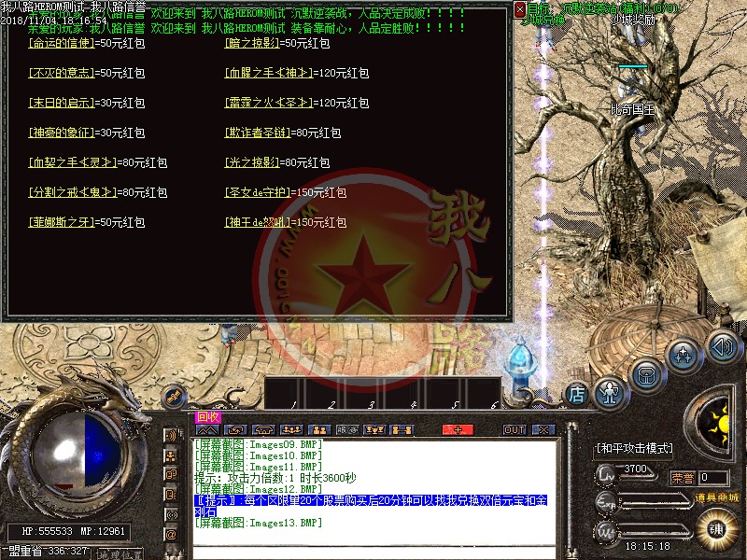Click the two-linked-figures toolbar icon
Image resolution: width=747 pixels, height=560 pixels.
402,430
